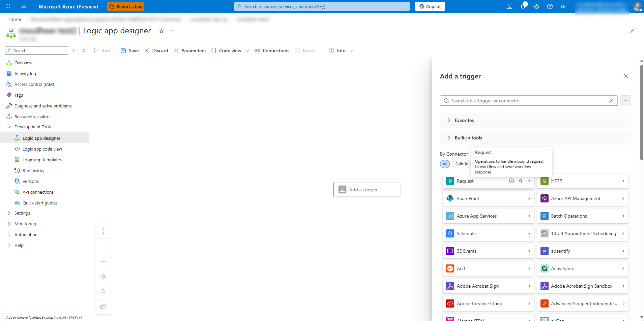644x321 pixels.
Task: Open the trigger filter options button
Action: [626, 101]
